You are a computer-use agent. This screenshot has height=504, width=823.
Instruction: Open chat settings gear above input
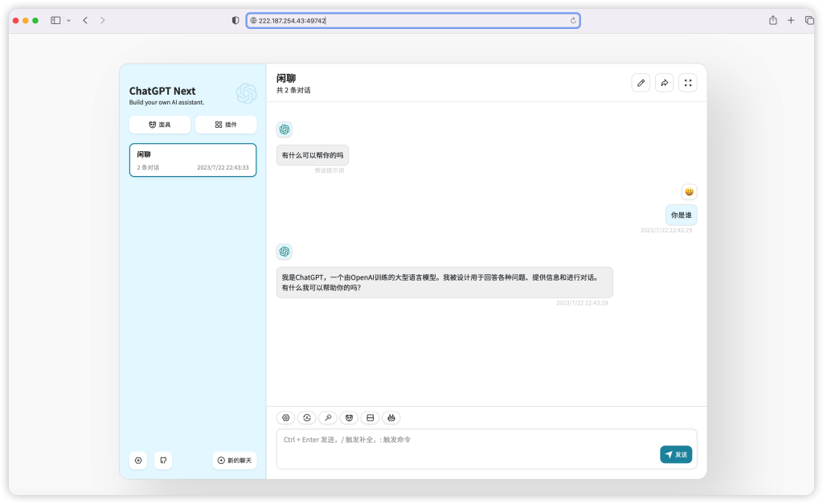tap(285, 418)
